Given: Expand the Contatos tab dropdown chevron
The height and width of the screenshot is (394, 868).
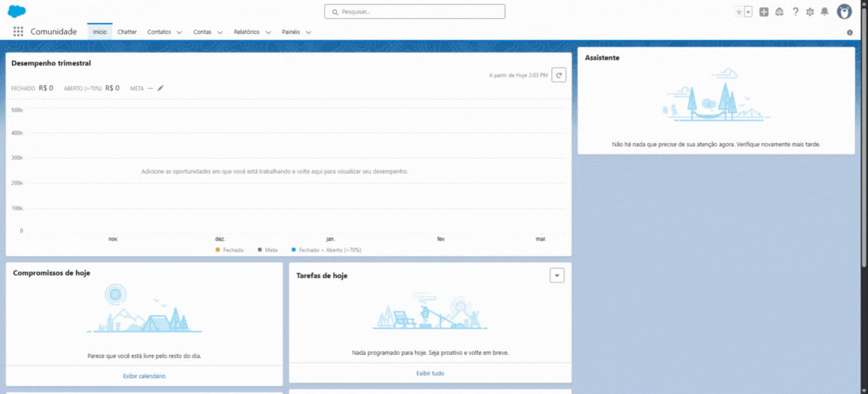Looking at the screenshot, I should [x=179, y=32].
